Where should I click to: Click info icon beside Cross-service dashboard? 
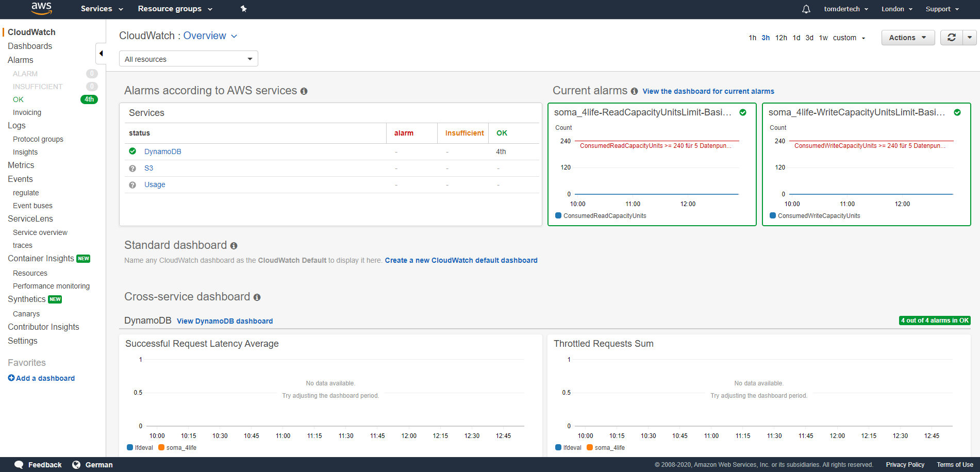point(257,297)
